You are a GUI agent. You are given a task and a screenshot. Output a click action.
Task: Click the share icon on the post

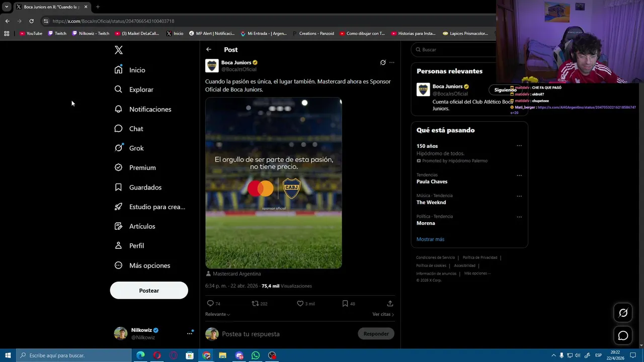point(390,303)
